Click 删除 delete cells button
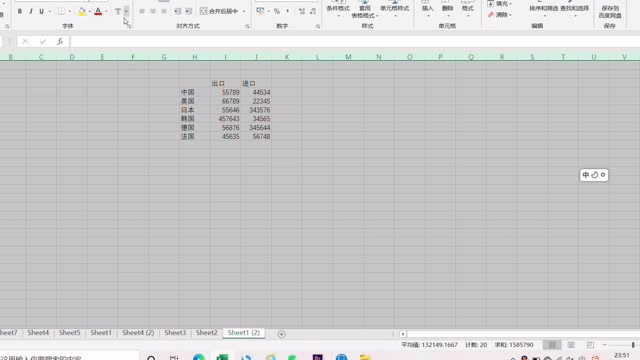The width and height of the screenshot is (640, 360). [447, 9]
